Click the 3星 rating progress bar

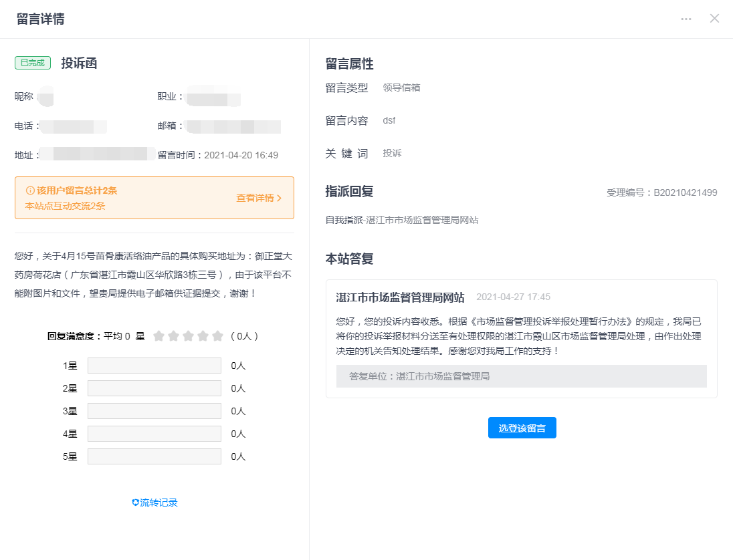tap(154, 411)
